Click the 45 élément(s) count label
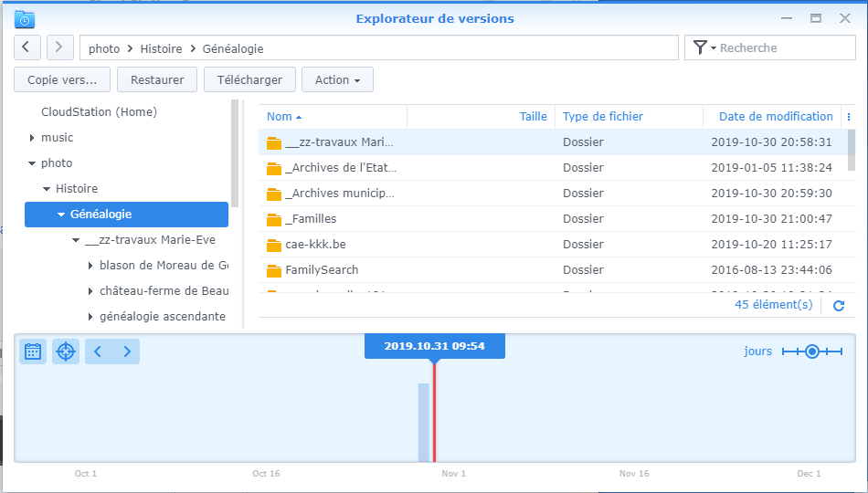The width and height of the screenshot is (868, 493). tap(774, 304)
